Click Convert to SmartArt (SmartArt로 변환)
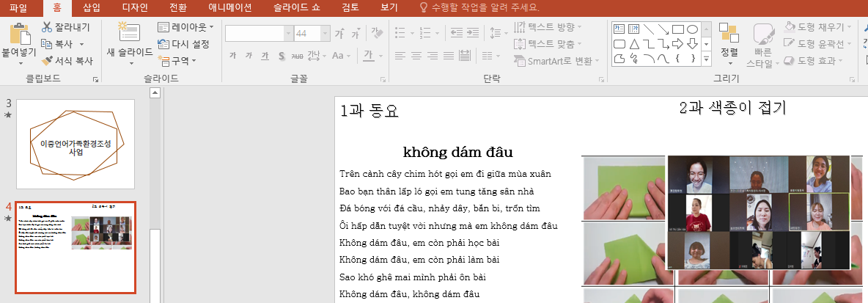 tap(558, 60)
